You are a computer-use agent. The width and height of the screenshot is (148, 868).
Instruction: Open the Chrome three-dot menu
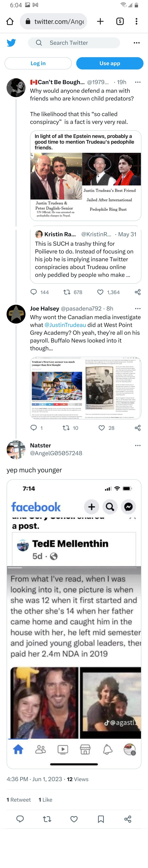point(136,22)
